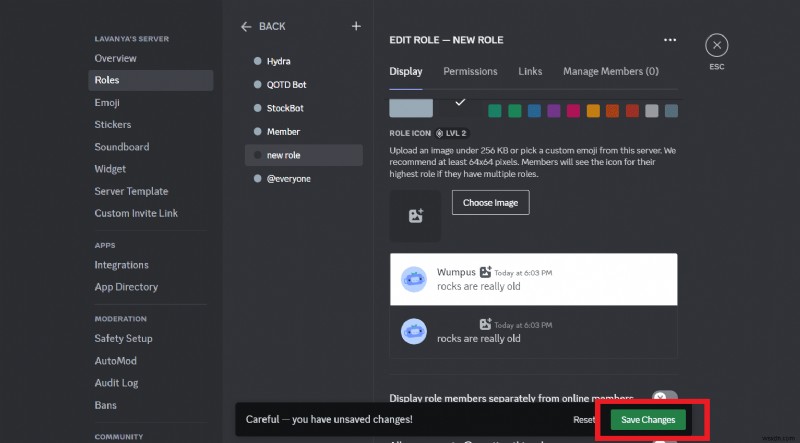This screenshot has height=443, width=800.
Task: Open Stickers settings page
Action: tap(151, 125)
